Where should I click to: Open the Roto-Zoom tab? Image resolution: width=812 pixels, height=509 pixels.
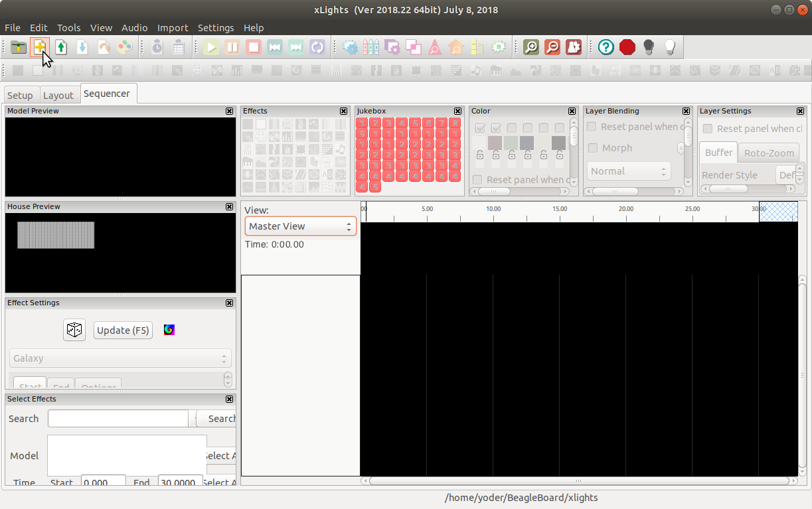tap(768, 153)
